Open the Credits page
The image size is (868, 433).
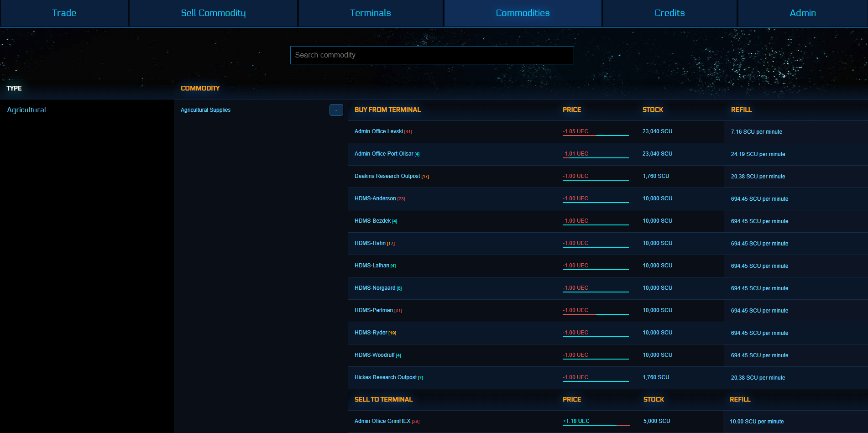point(669,13)
